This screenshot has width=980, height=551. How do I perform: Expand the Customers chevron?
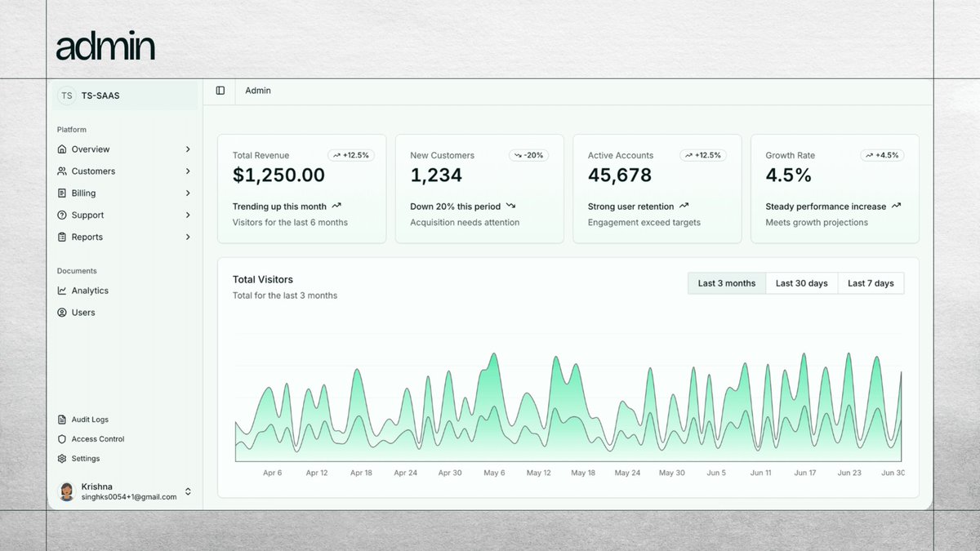click(188, 171)
